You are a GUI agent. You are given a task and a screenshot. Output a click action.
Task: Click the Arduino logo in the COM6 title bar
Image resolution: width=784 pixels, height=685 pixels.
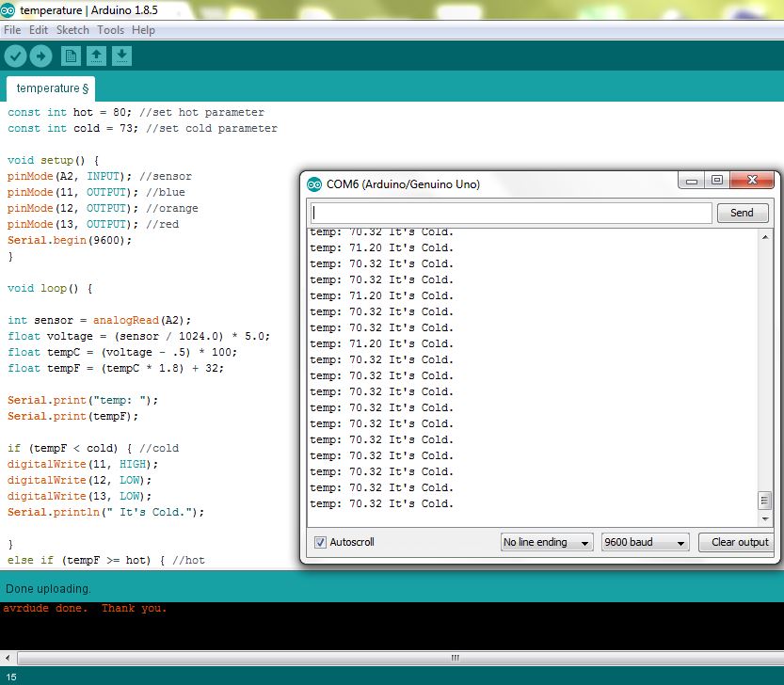point(312,183)
